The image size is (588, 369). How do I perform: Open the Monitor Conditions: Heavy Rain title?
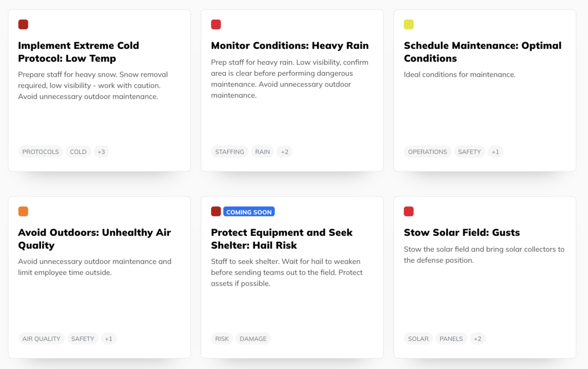point(290,46)
